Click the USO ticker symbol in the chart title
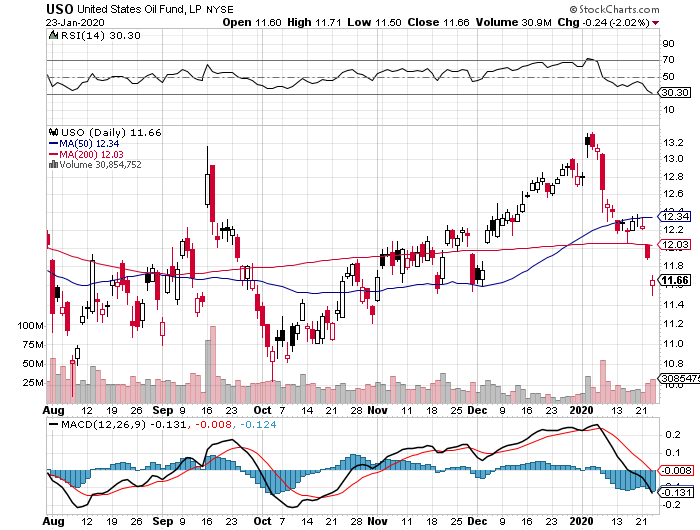Screen dimensions: 700x530 (x=60, y=9)
